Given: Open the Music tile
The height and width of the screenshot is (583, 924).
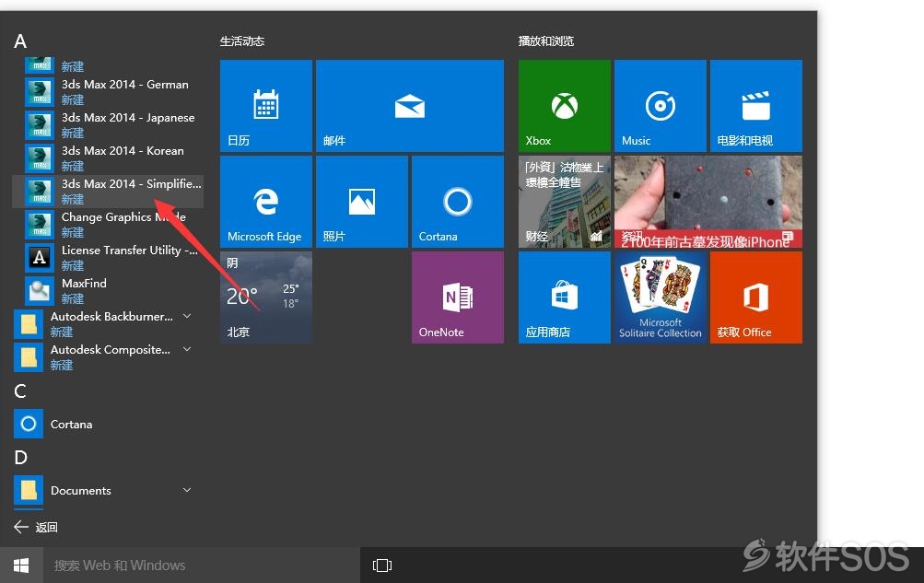Looking at the screenshot, I should point(660,105).
